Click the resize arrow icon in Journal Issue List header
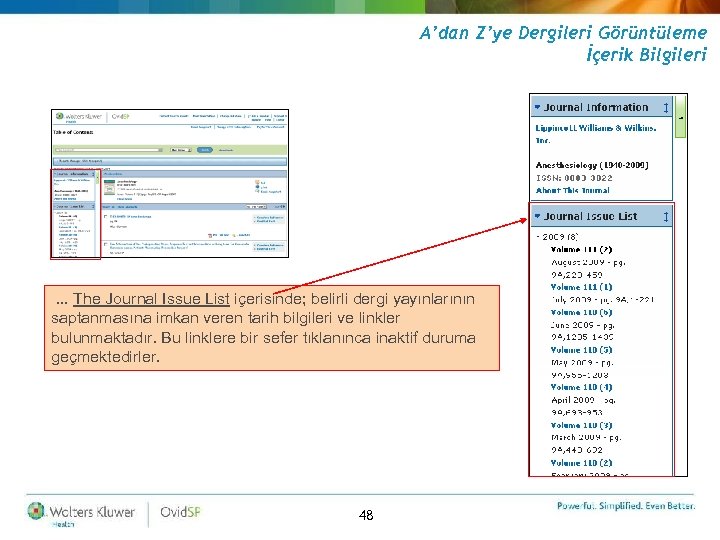 pyautogui.click(x=666, y=216)
